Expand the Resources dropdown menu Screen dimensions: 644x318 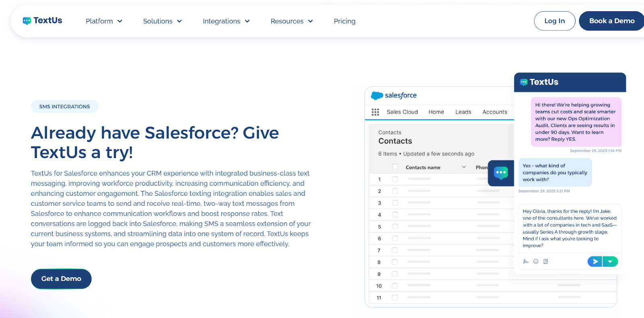click(x=292, y=21)
